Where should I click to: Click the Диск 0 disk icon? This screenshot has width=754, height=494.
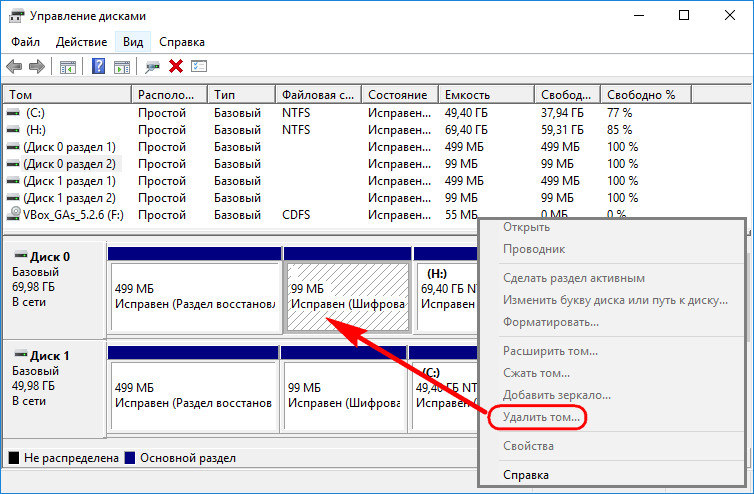(21, 255)
